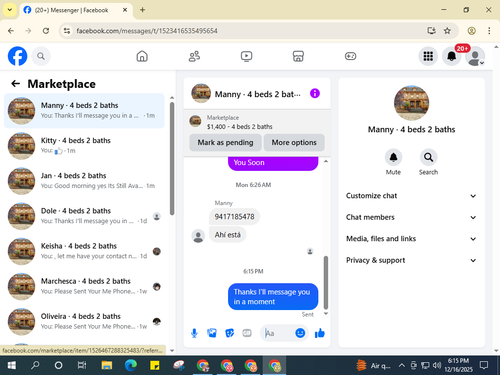Open the Jan - 4 beds 2 baths conversation
The image size is (500, 375).
point(84,181)
